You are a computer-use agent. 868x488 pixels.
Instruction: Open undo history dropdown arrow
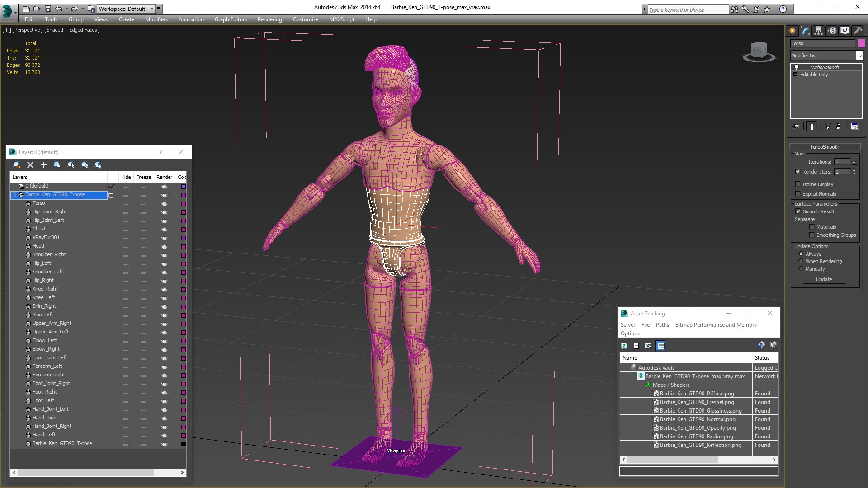coord(67,9)
